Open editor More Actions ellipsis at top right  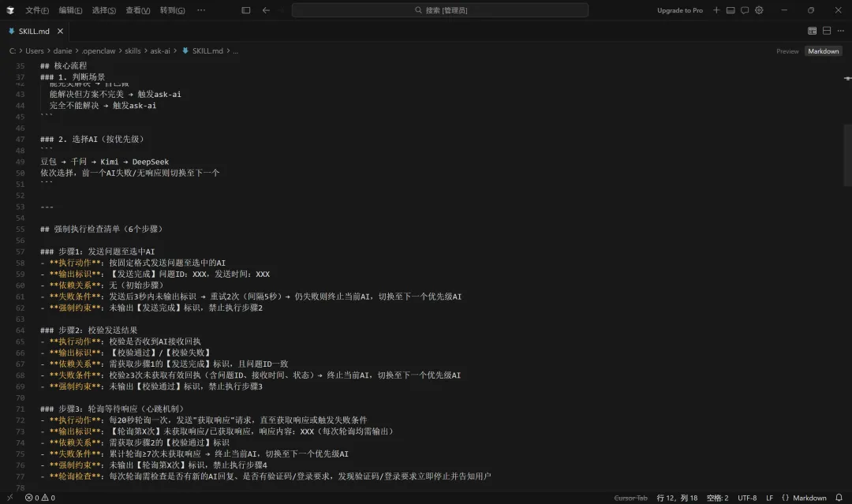pos(841,31)
